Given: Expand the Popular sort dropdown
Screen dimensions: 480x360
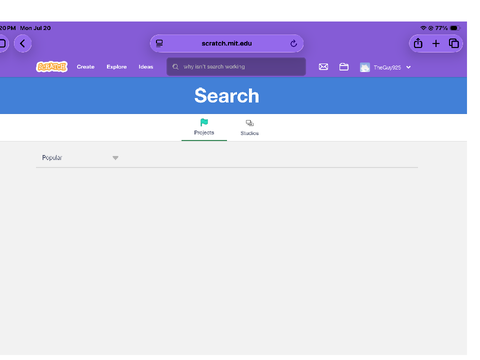Looking at the screenshot, I should (79, 158).
